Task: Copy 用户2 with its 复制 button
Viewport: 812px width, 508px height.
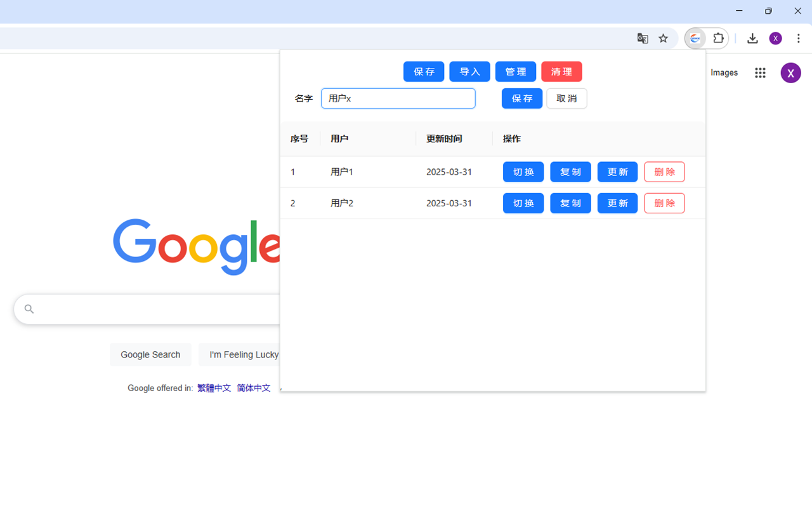Action: click(x=570, y=203)
